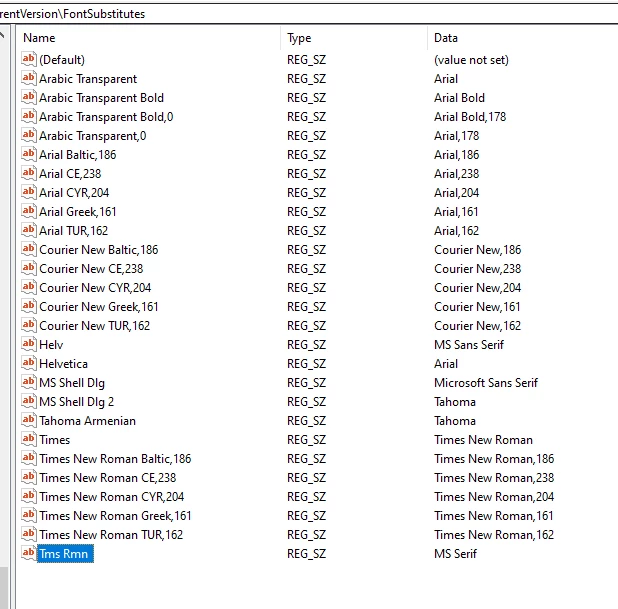
Task: Click the tree pane scroll up arrow
Action: point(2,35)
